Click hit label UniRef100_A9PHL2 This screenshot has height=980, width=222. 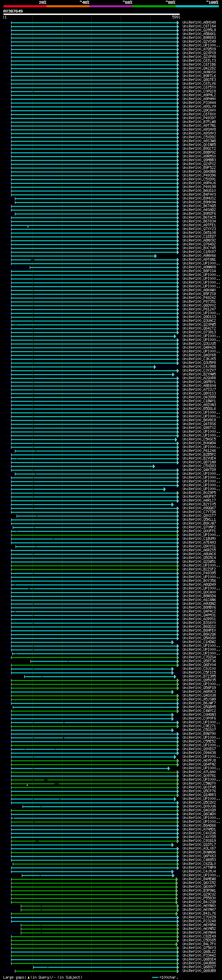199,95
